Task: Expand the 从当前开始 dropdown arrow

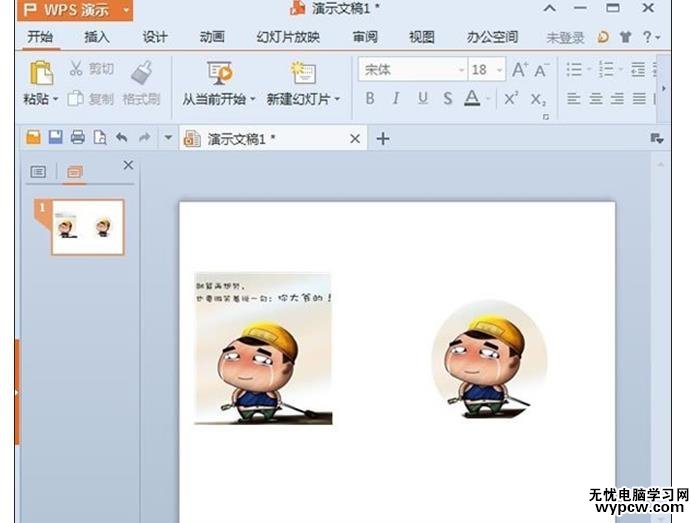Action: [x=252, y=99]
